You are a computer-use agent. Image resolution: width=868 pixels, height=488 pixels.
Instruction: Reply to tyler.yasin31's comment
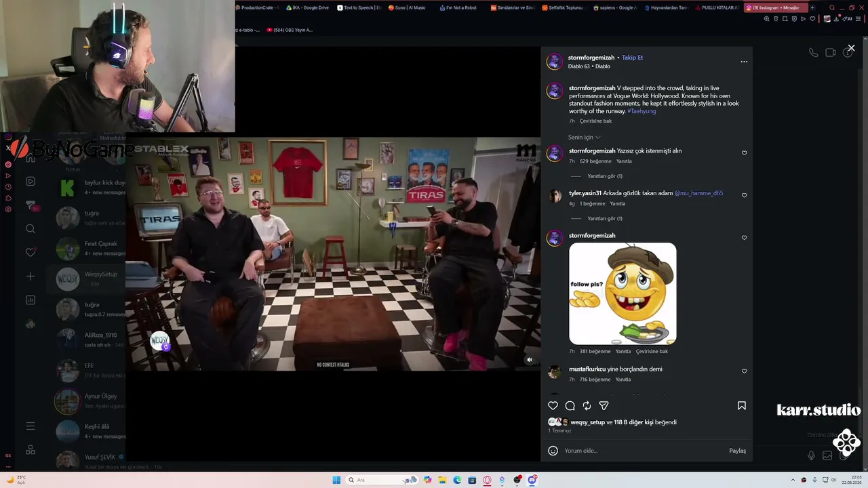pos(617,204)
